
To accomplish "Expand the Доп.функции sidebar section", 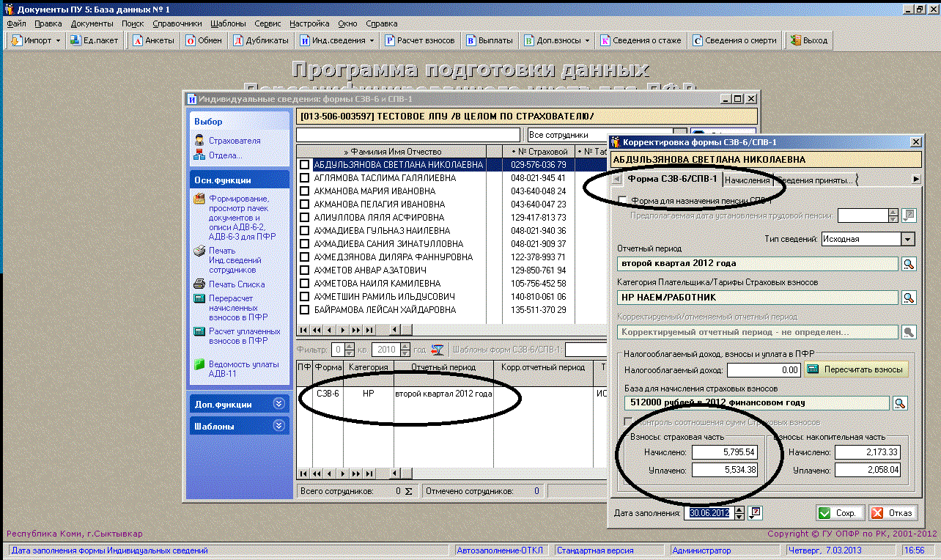I will click(278, 404).
